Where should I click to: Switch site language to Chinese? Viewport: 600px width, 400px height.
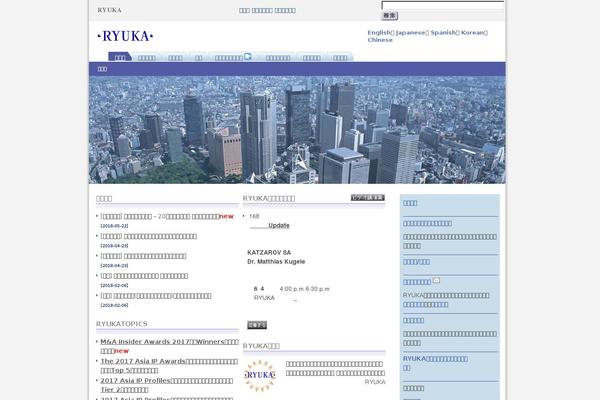tap(380, 40)
